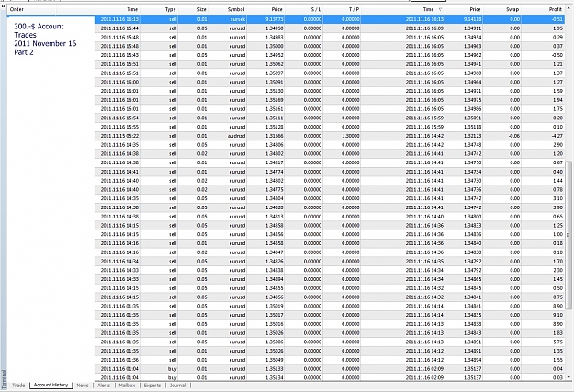Click open time 2011.11.15 05:22

tap(119, 136)
